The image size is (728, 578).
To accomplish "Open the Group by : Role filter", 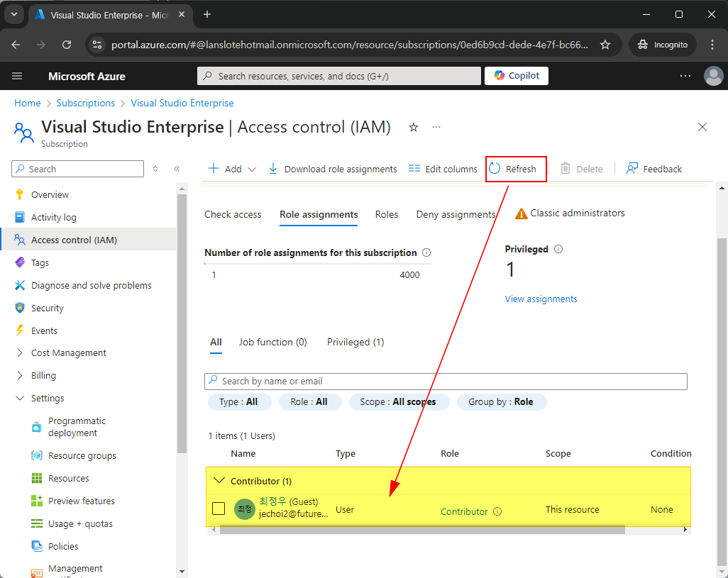I will coord(501,401).
